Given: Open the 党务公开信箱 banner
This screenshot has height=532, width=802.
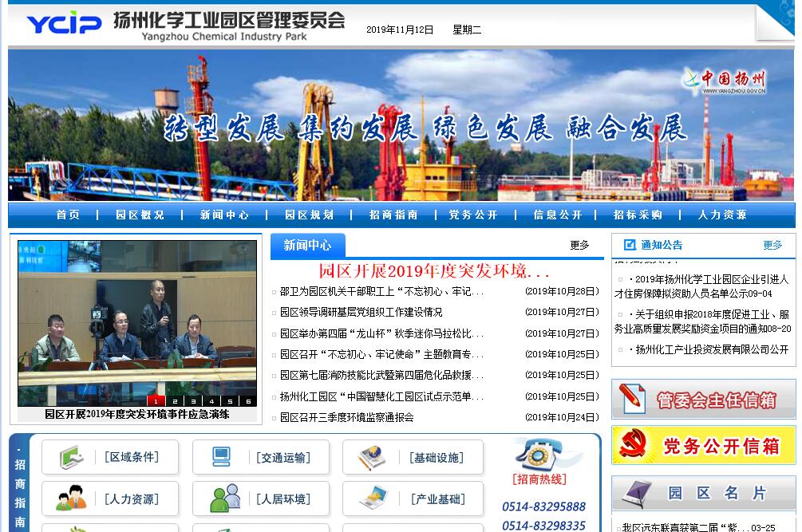Looking at the screenshot, I should [703, 445].
